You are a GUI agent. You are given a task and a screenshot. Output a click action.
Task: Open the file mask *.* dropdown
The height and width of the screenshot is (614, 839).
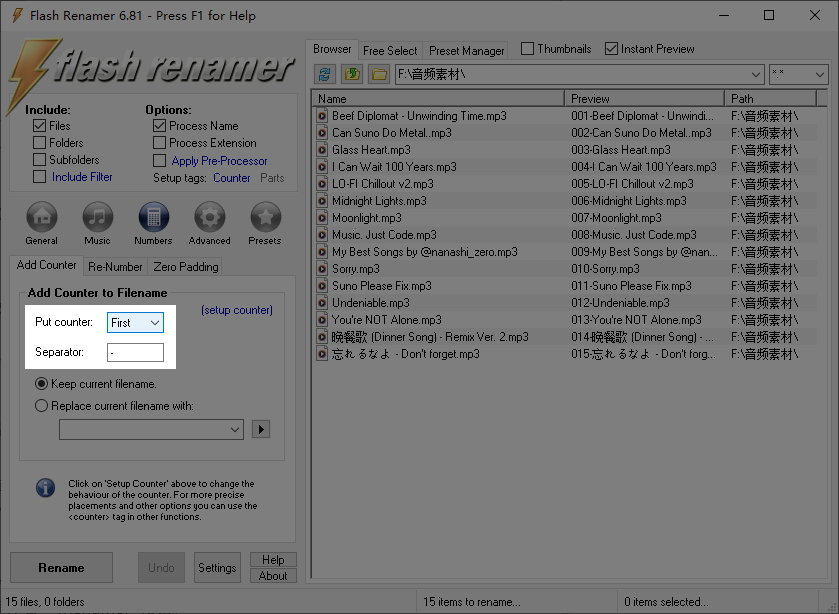819,74
